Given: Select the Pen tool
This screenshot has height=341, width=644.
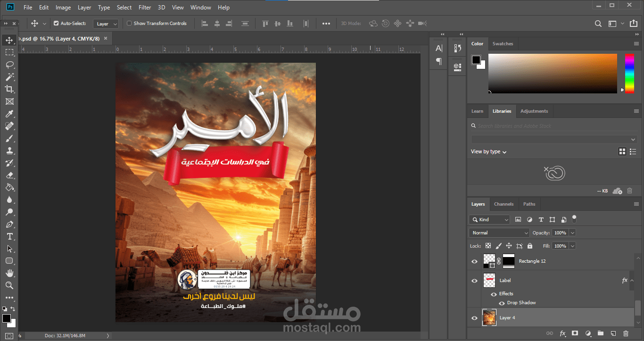Looking at the screenshot, I should pos(9,225).
